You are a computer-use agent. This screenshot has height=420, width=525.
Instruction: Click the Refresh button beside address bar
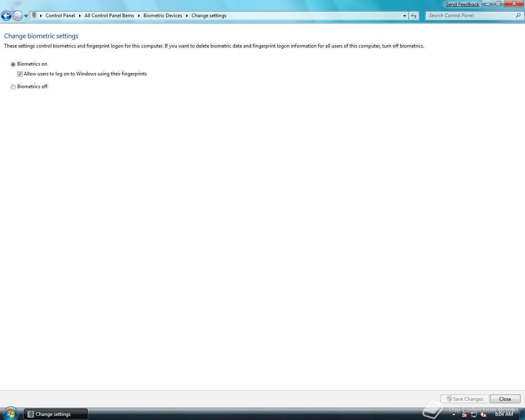(x=414, y=16)
